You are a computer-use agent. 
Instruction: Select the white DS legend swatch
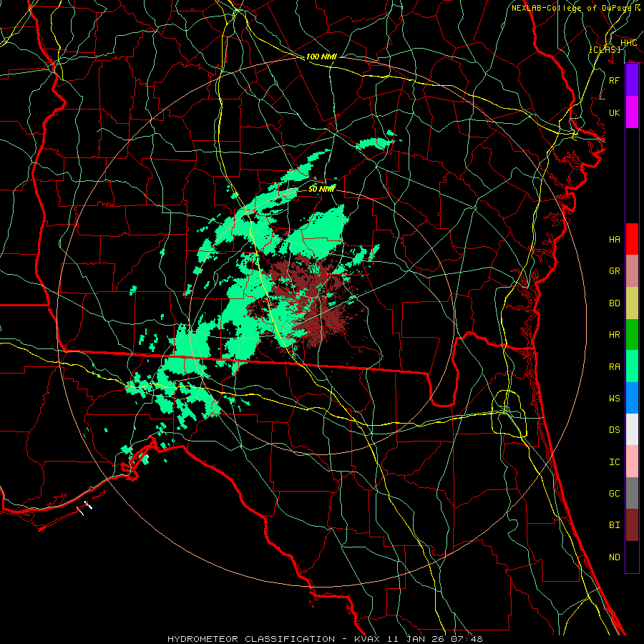[x=632, y=429]
